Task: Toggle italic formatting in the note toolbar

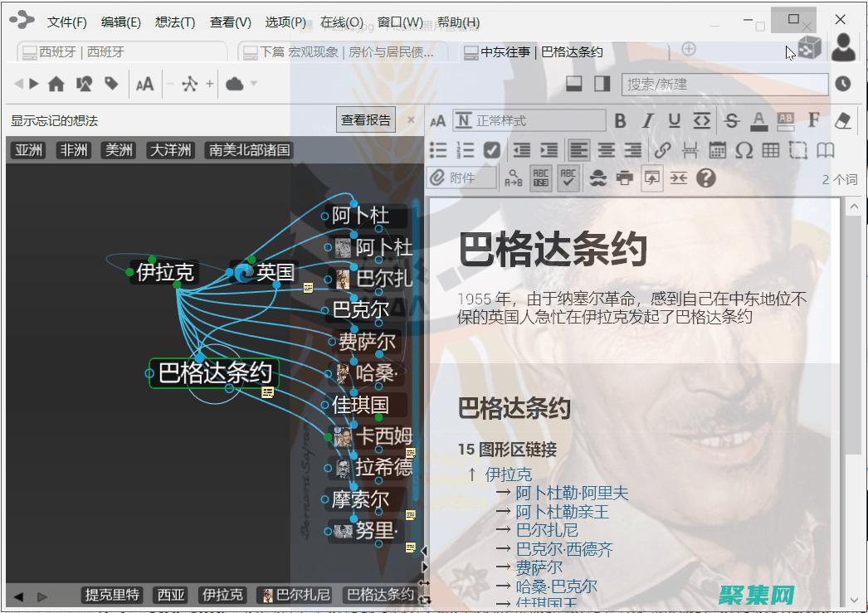Action: click(x=647, y=119)
